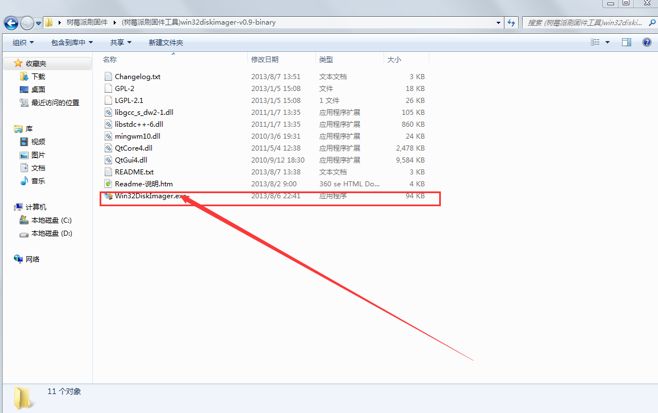Viewport: 658px width, 413px height.
Task: Select the file name README.txt
Action: 134,172
